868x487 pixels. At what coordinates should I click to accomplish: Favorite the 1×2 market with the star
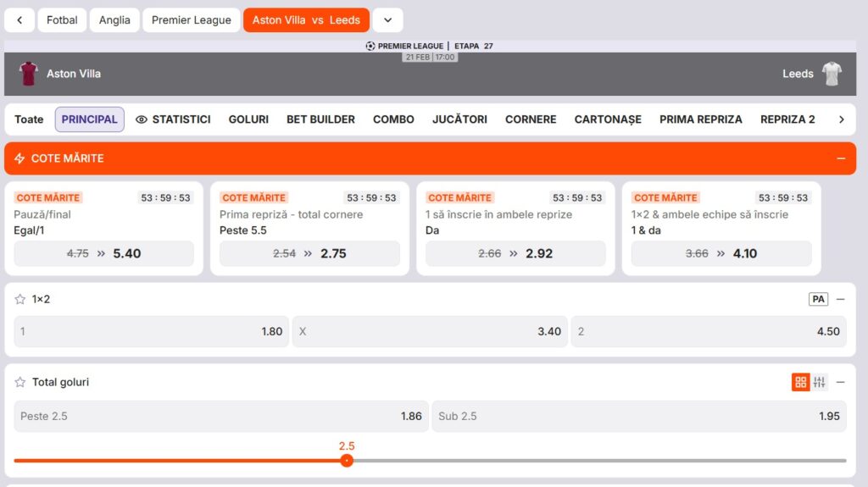pos(20,299)
